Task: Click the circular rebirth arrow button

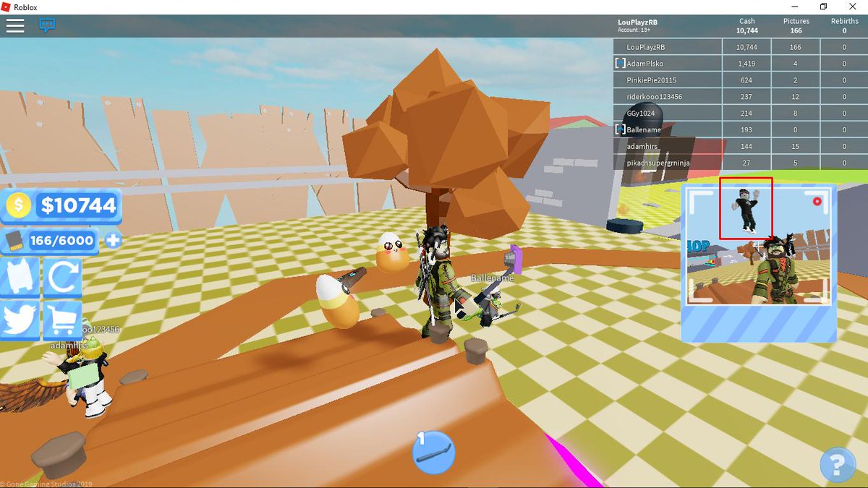Action: click(x=62, y=278)
